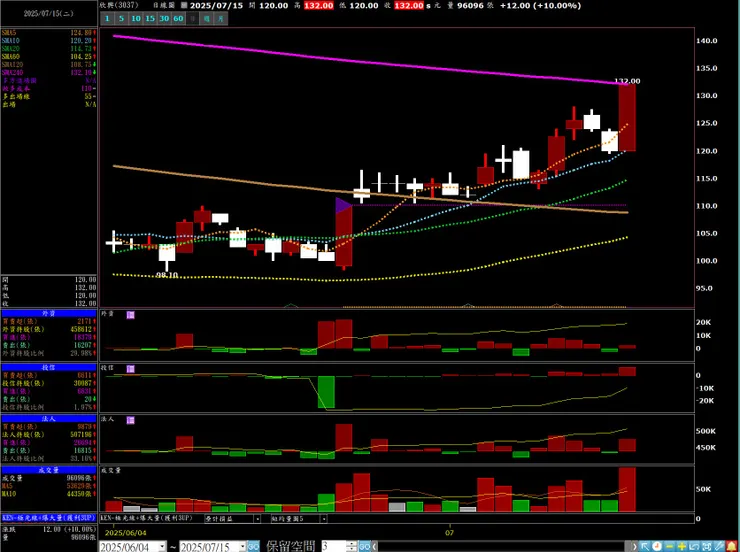
Task: Click the 98.10 low price label on chart
Action: tap(167, 275)
